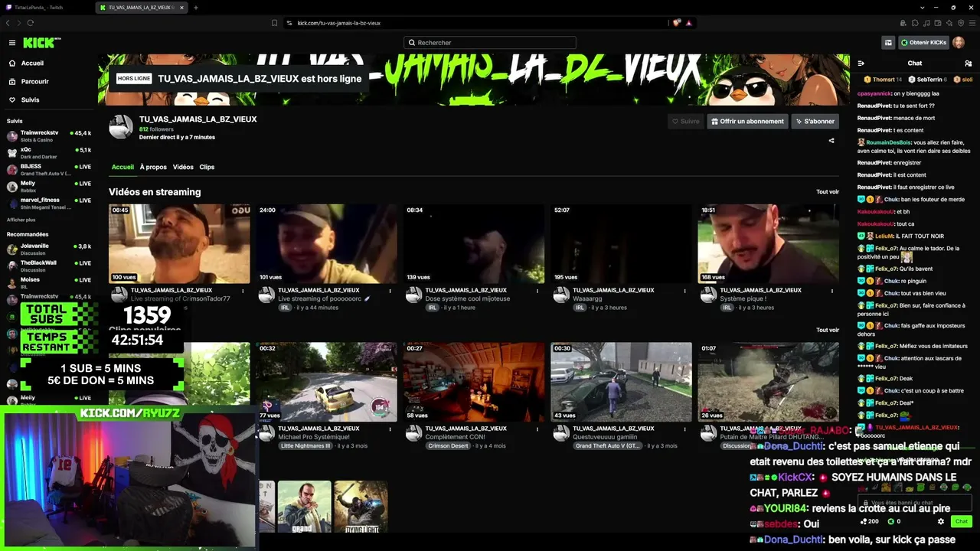This screenshot has height=551, width=980.
Task: Play the 06:45 video with 100 vues
Action: click(179, 243)
